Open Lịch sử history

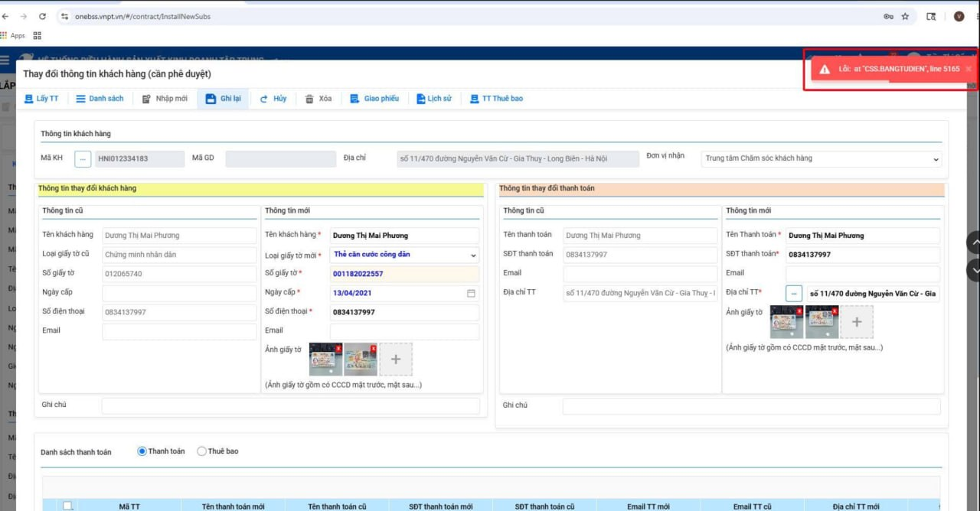click(x=434, y=99)
